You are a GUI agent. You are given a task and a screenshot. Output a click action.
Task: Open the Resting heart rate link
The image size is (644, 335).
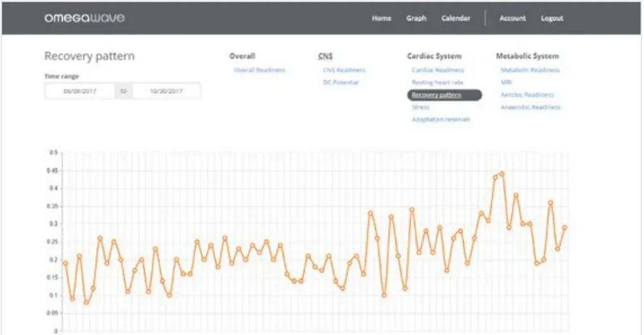pyautogui.click(x=437, y=82)
